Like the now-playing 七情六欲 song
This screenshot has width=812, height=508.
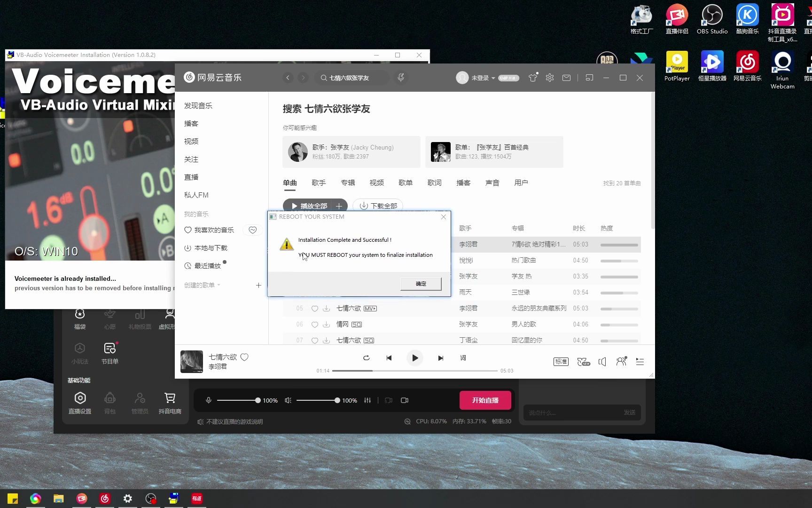click(x=244, y=357)
